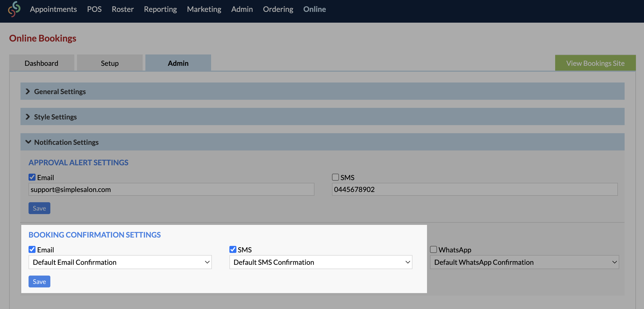
Task: Disable Email approval alerts
Action: [x=32, y=177]
